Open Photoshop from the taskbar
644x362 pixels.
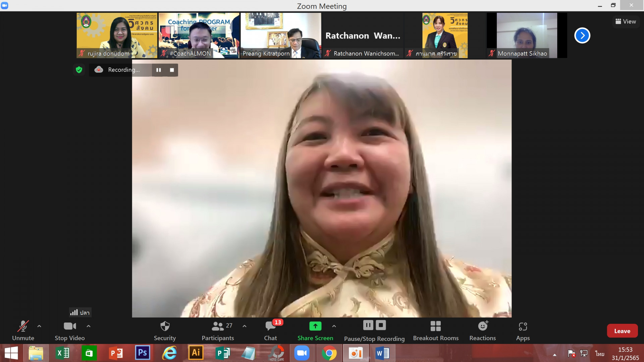pyautogui.click(x=143, y=353)
